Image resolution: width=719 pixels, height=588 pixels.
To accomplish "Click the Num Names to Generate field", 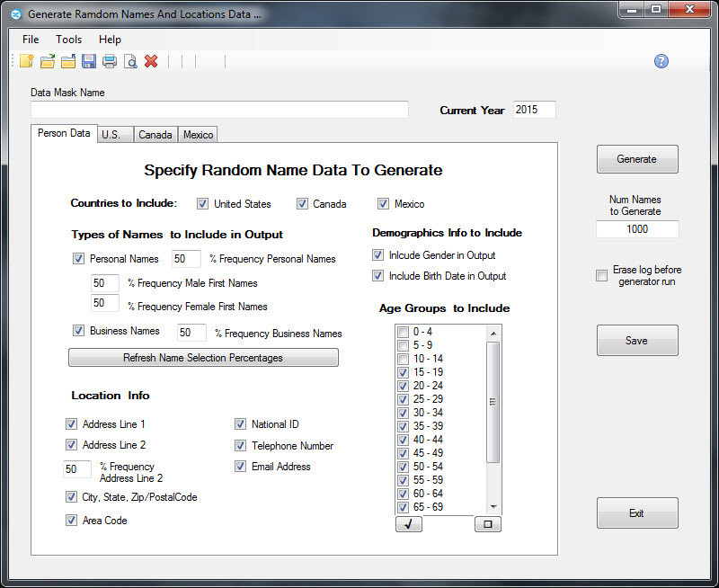I will click(x=637, y=229).
